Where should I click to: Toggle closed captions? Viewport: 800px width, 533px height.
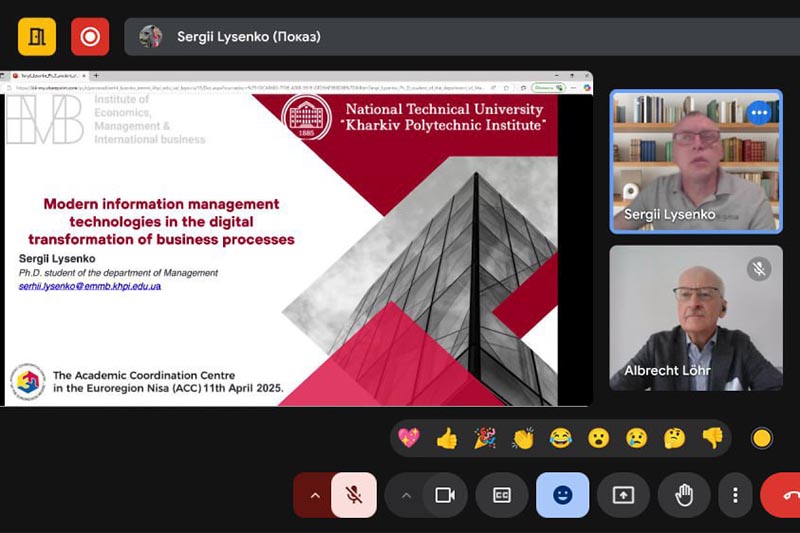click(502, 495)
